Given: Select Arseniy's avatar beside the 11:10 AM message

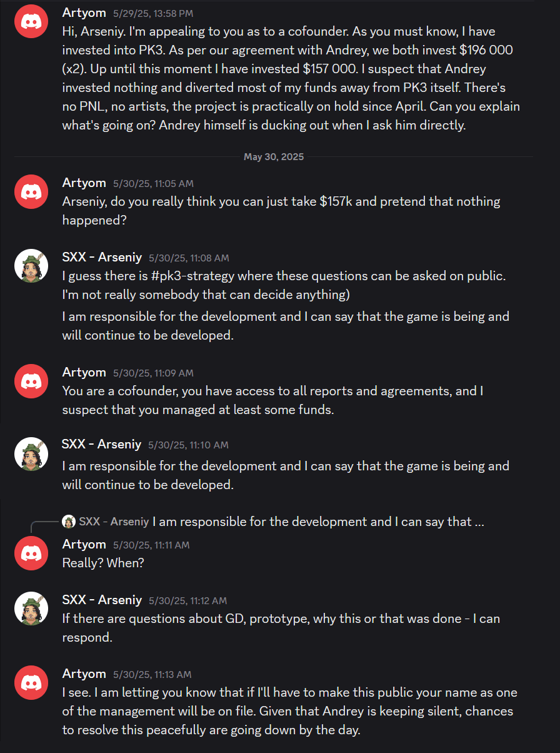Looking at the screenshot, I should 31,453.
